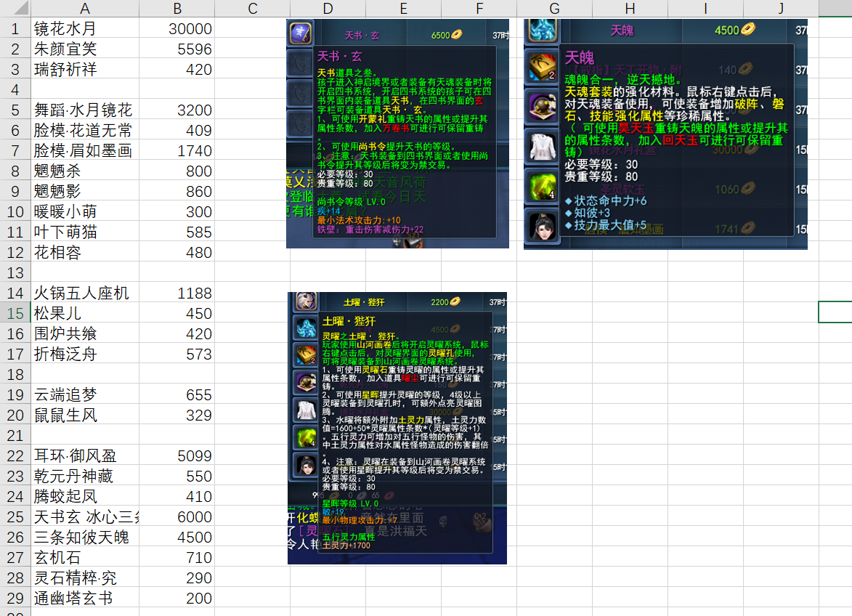Click the 420 value beside 围炉共飨
The height and width of the screenshot is (616, 852).
pos(177,333)
